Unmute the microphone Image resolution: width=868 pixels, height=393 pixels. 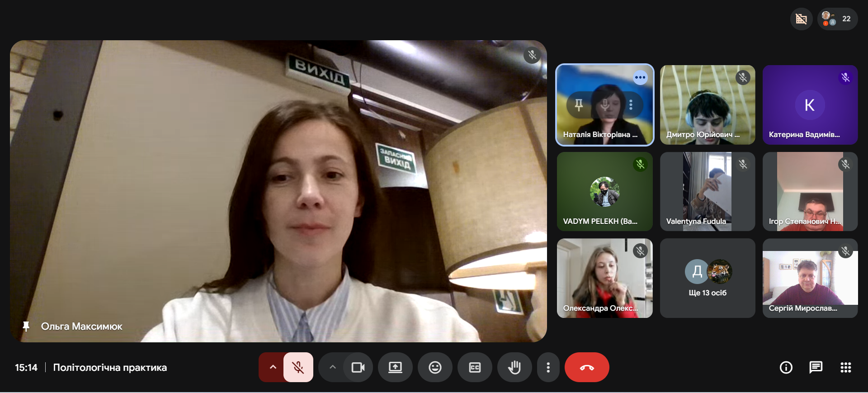tap(298, 367)
